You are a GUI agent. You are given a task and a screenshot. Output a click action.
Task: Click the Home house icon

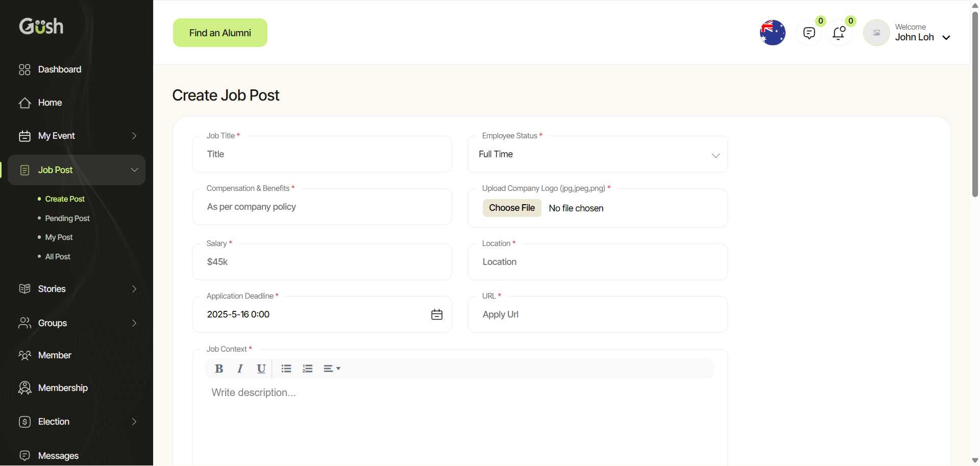24,103
